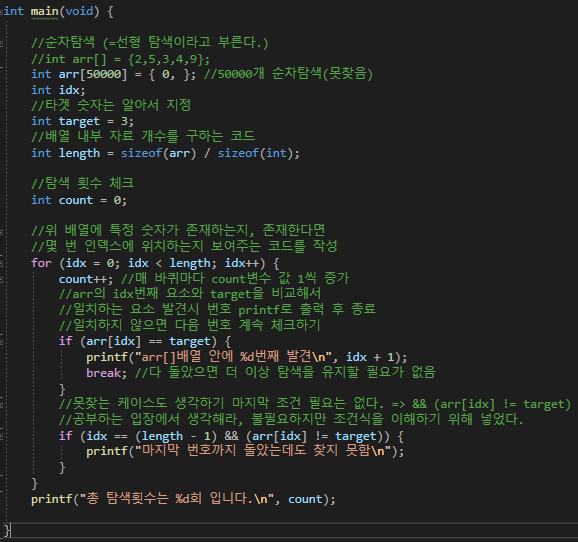
Task: Click the array size '50000' in brackets
Action: pyautogui.click(x=104, y=74)
